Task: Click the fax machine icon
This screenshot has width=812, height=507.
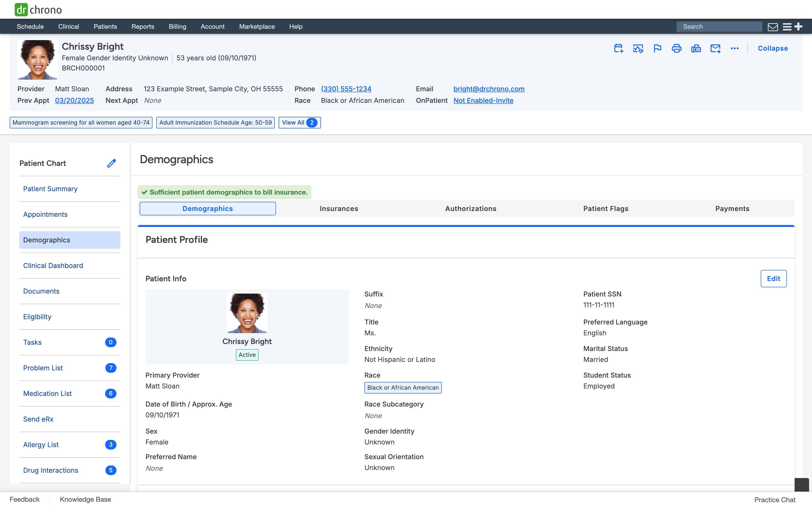Action: tap(696, 48)
